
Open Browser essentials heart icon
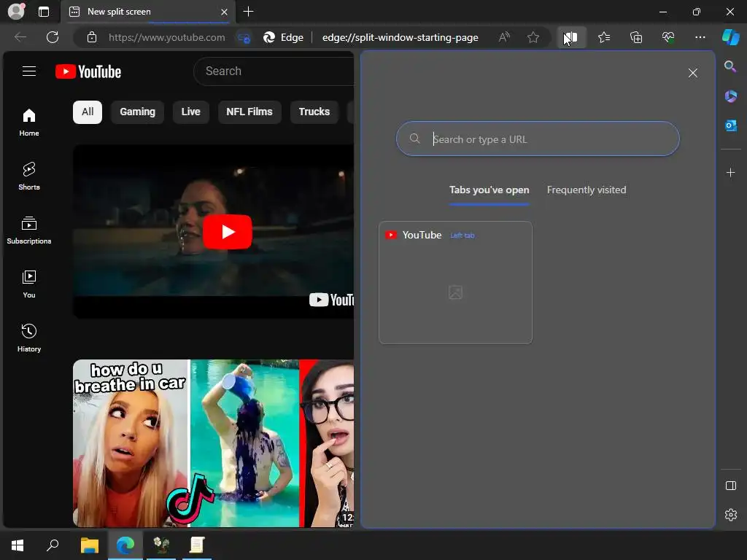pos(668,37)
